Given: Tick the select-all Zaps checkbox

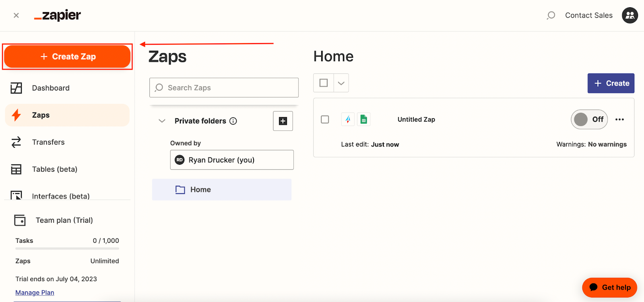Looking at the screenshot, I should click(324, 83).
